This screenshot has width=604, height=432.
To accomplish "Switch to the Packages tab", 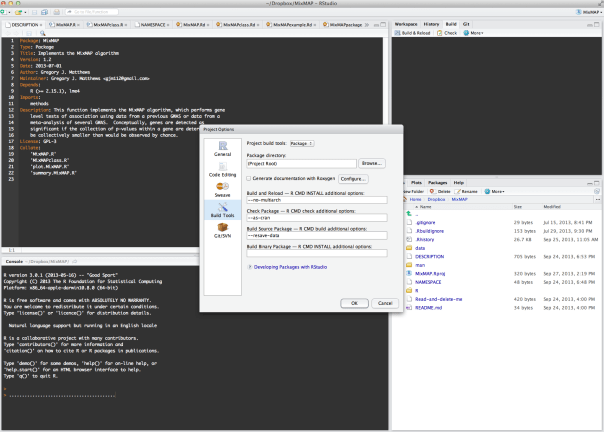I will click(439, 183).
